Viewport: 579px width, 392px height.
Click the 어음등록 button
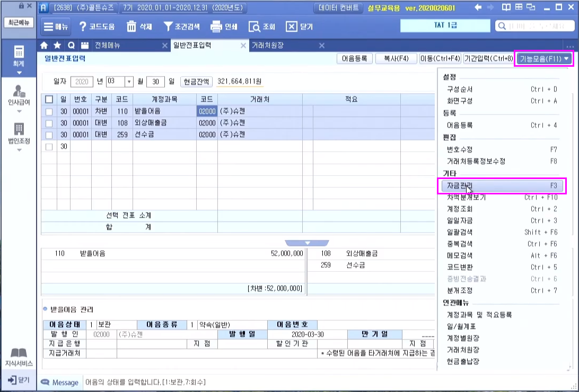click(x=355, y=59)
